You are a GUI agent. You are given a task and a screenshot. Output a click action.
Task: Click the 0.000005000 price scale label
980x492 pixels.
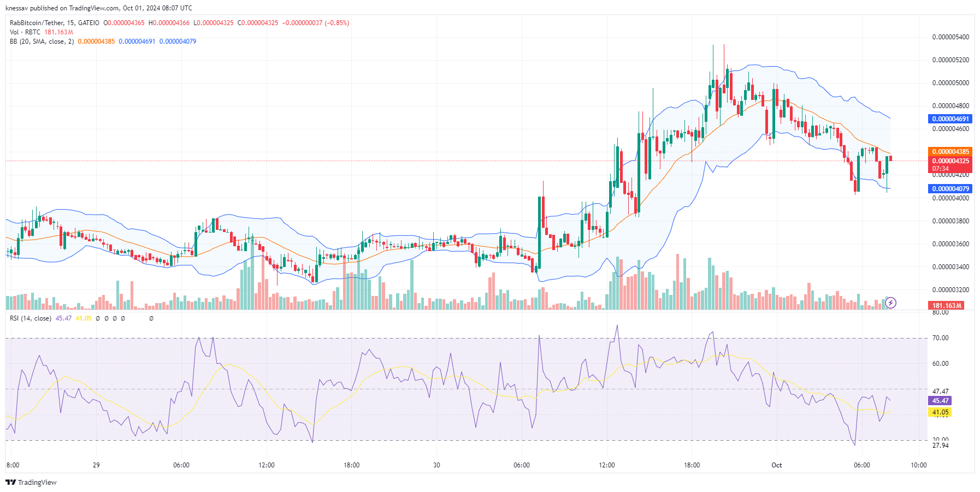coord(951,83)
